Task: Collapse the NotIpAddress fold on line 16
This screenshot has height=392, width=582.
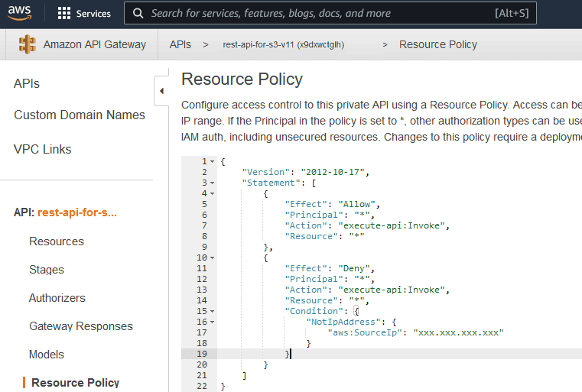Action: point(212,322)
